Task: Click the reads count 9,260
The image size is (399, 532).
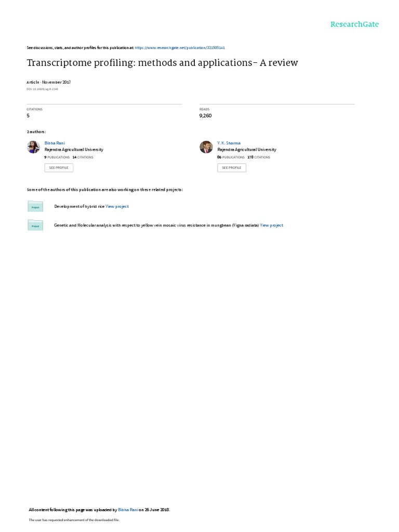Action: 205,116
